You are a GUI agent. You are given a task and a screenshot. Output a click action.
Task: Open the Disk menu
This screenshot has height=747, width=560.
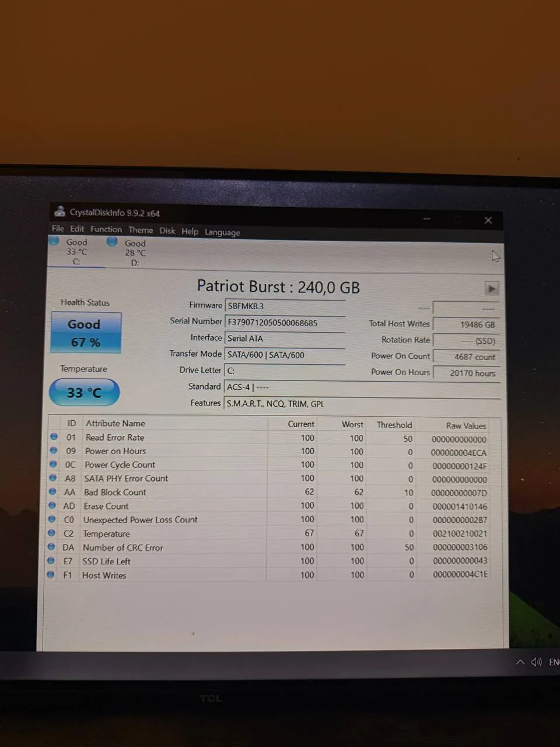click(x=167, y=231)
